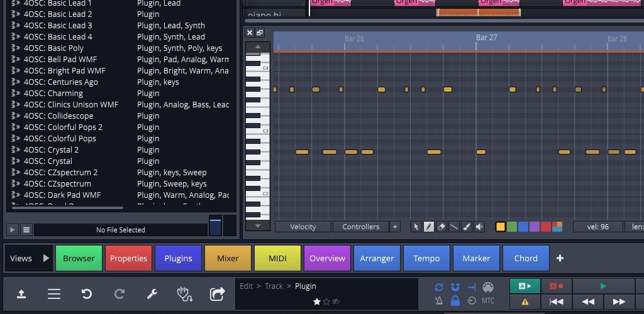Toggle the blue magnet snapping icon

455,287
